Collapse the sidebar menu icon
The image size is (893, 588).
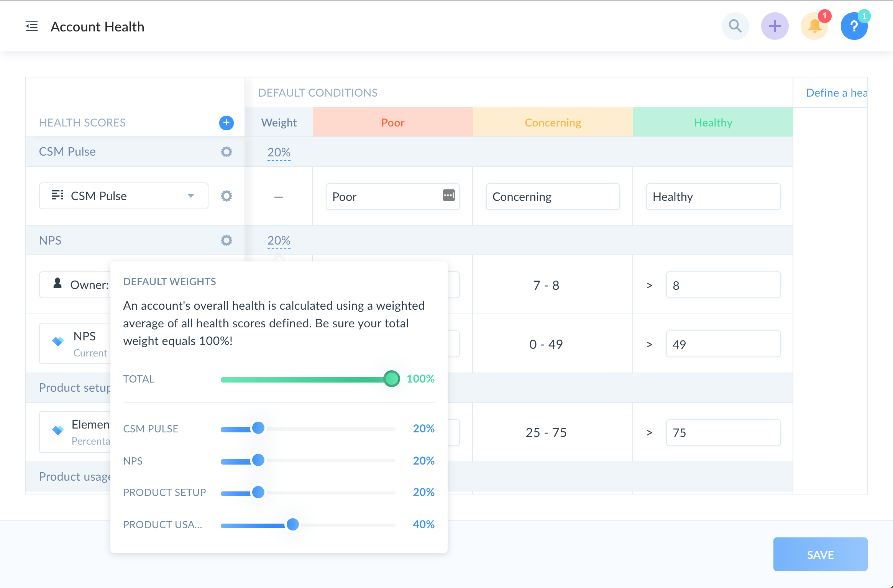(32, 26)
